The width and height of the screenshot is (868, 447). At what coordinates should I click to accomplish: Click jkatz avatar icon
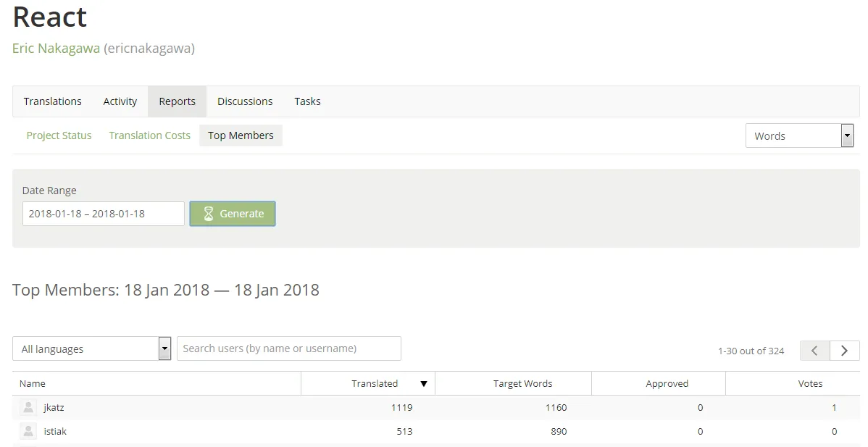pyautogui.click(x=28, y=407)
